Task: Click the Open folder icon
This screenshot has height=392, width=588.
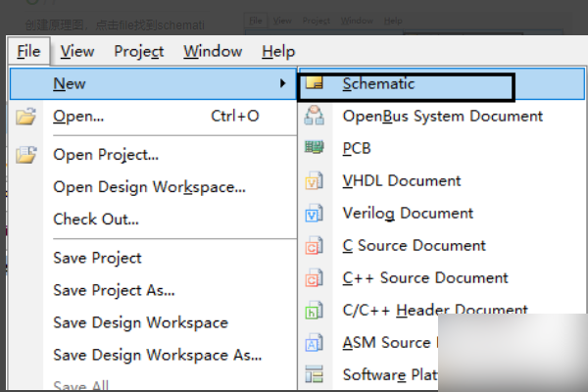Action: tap(26, 117)
